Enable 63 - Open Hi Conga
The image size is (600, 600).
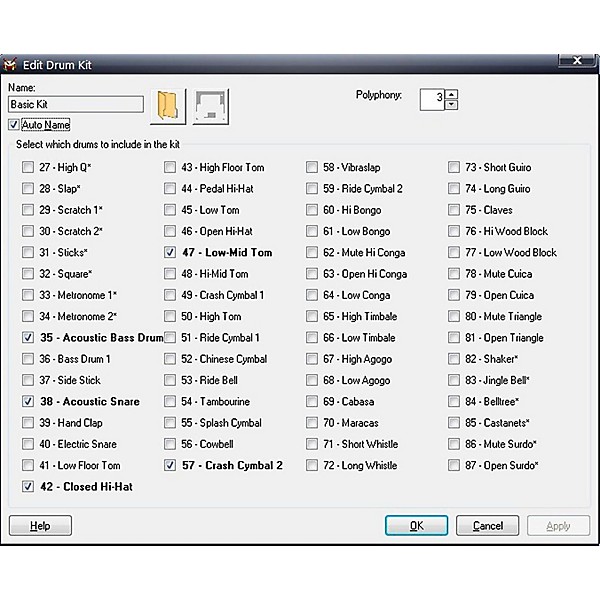(312, 274)
